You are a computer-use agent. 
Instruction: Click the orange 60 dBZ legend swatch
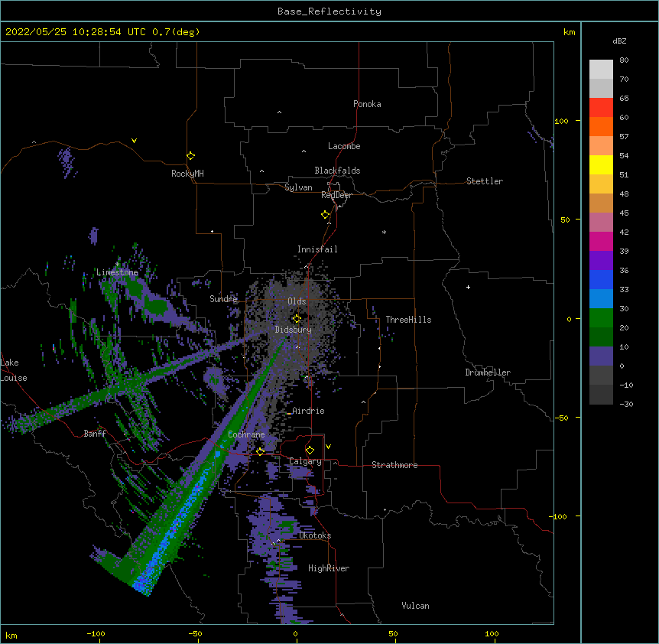pos(601,126)
